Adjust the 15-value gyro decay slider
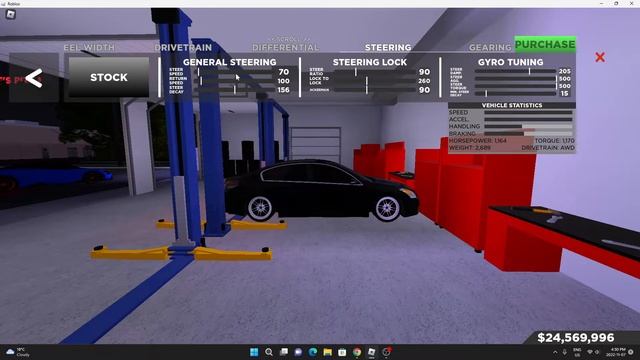 click(x=516, y=93)
